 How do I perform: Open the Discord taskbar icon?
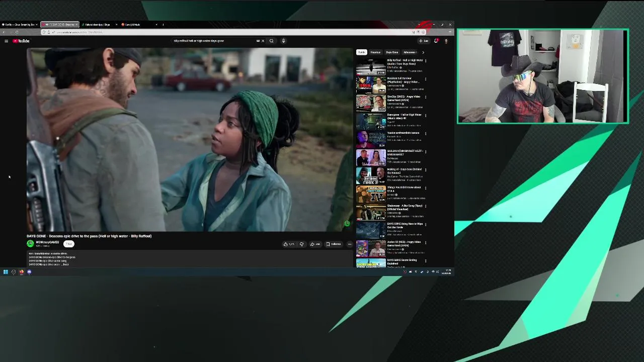(x=29, y=272)
